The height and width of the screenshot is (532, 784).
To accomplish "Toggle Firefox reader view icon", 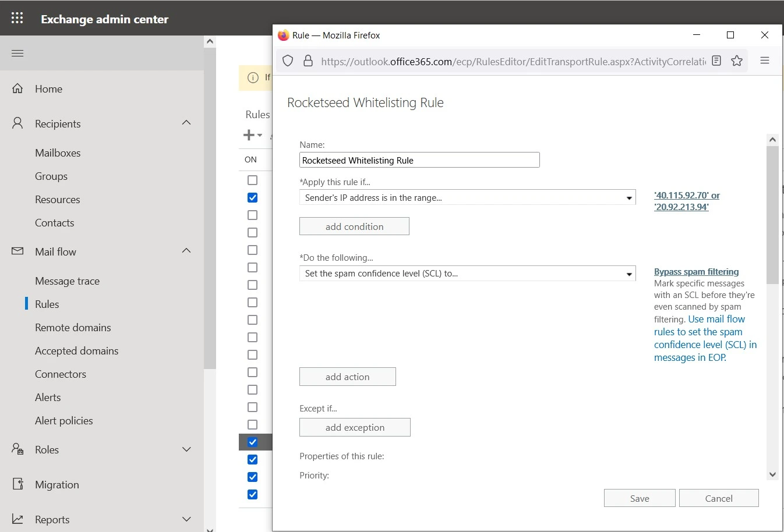I will click(x=716, y=61).
